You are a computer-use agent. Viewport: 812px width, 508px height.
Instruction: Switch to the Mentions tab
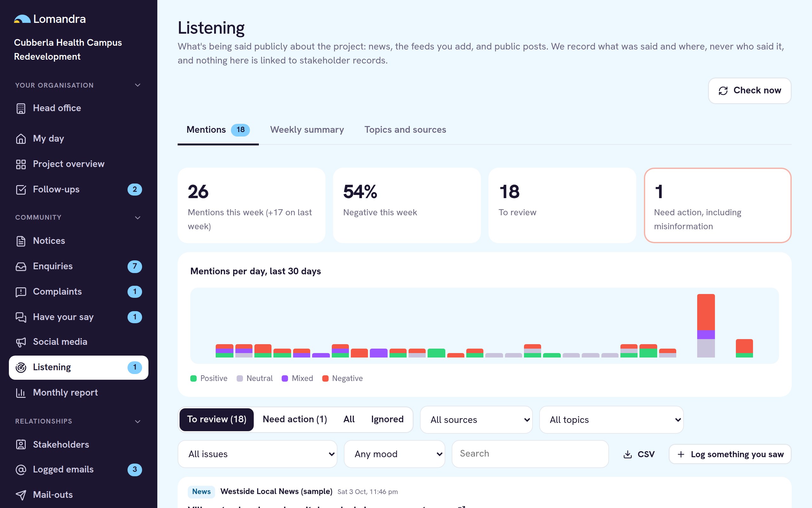click(218, 130)
